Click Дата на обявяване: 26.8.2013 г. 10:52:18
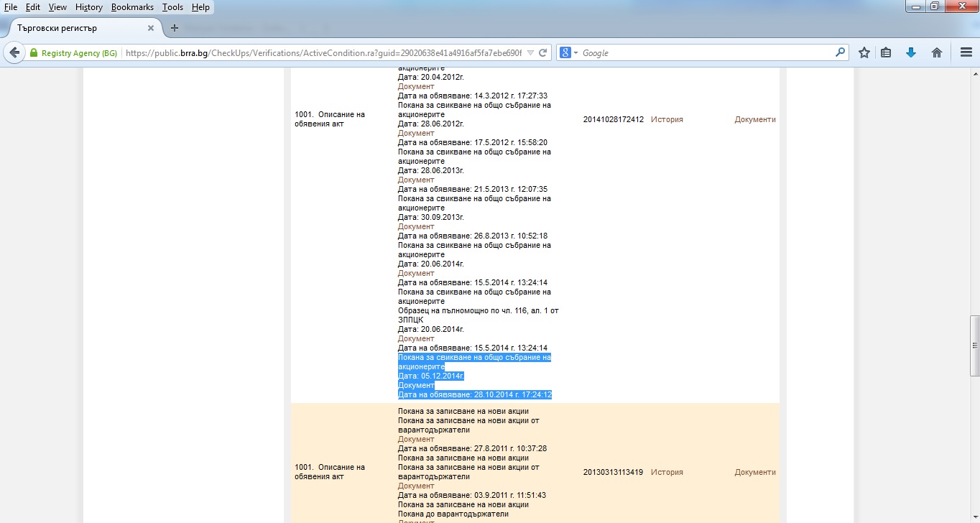Viewport: 980px width, 523px height. coord(473,236)
